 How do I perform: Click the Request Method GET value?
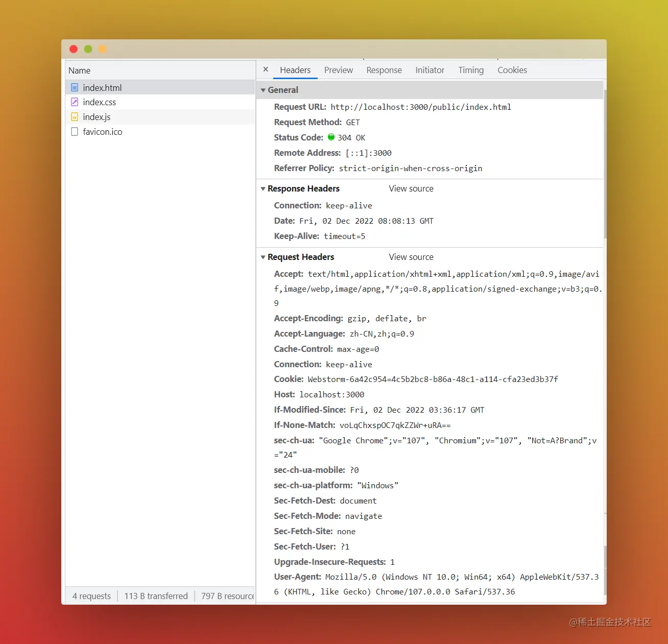click(x=353, y=122)
